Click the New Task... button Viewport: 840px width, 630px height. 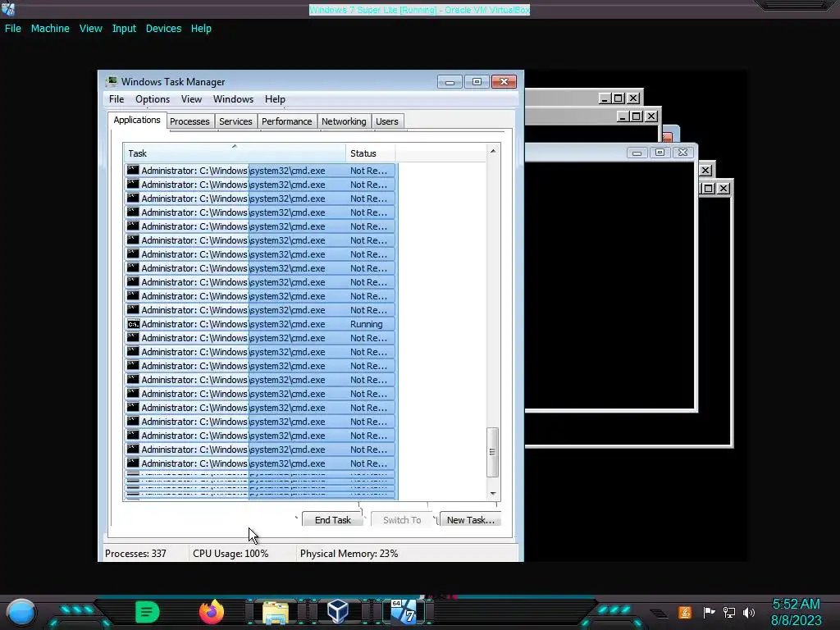click(470, 519)
